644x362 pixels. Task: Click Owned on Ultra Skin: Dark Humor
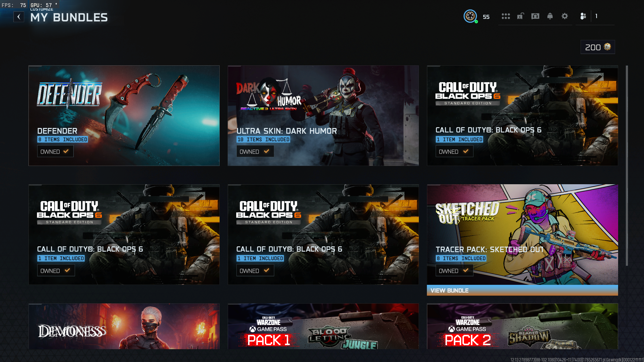pyautogui.click(x=255, y=152)
